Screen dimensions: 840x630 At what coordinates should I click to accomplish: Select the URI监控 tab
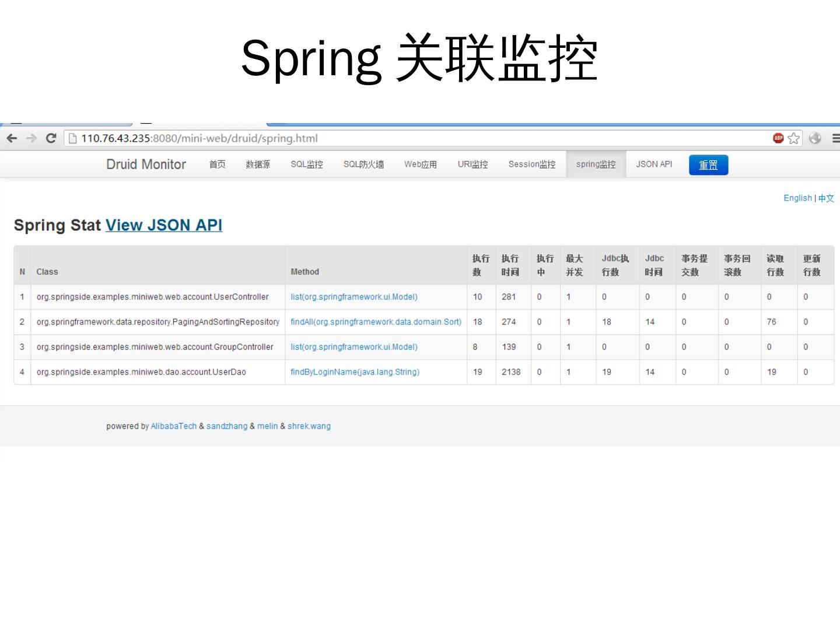473,164
